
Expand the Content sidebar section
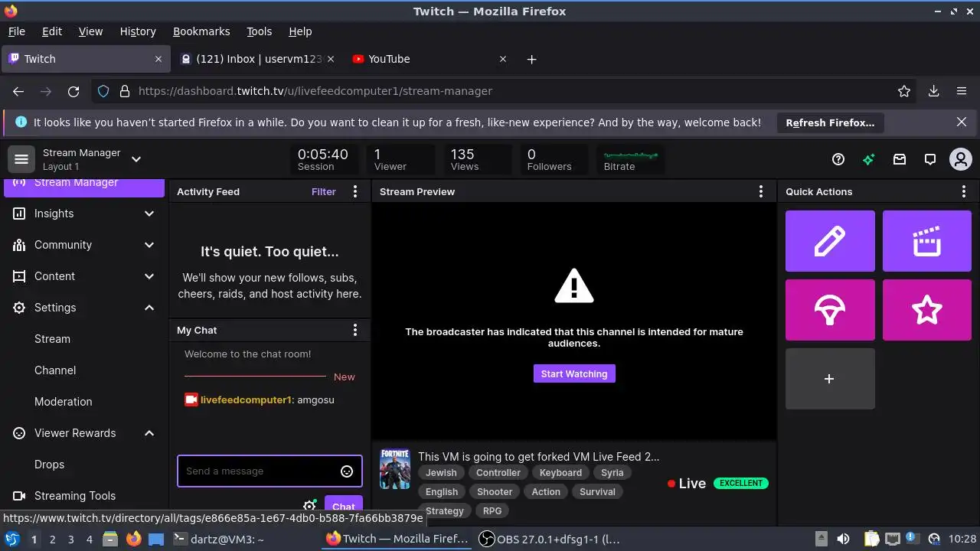coord(84,276)
